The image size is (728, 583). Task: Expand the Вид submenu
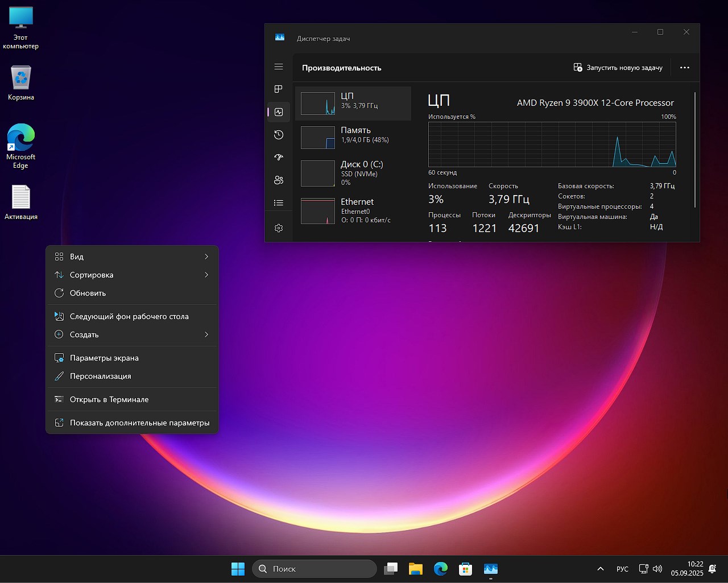[132, 257]
